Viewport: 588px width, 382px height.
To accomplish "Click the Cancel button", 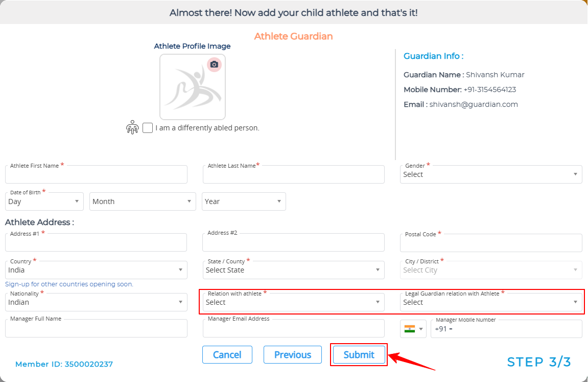I will point(227,354).
